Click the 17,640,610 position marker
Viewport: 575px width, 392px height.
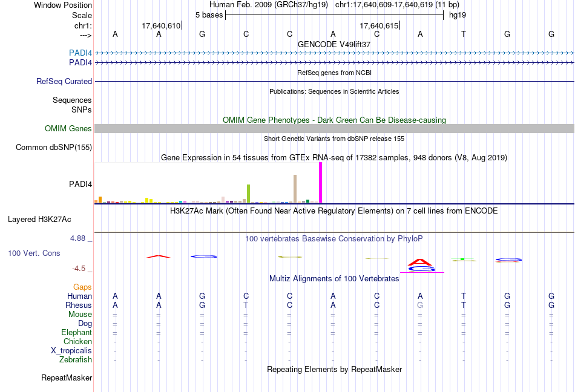[162, 25]
